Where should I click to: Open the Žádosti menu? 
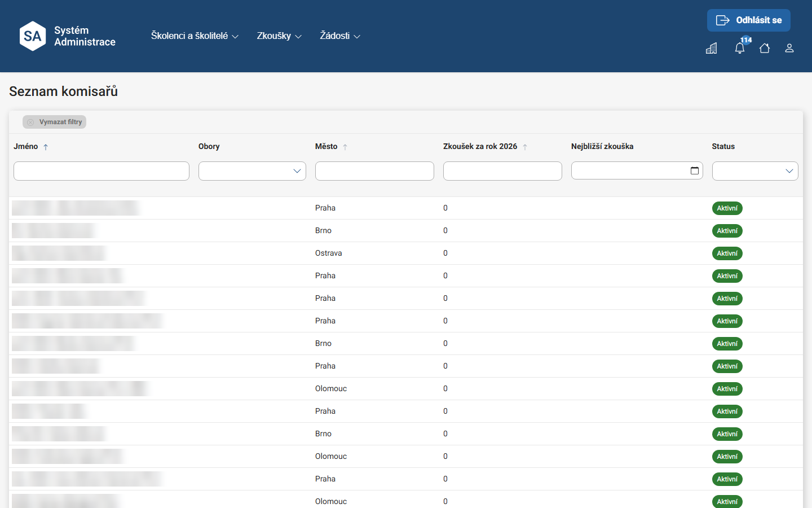[340, 36]
